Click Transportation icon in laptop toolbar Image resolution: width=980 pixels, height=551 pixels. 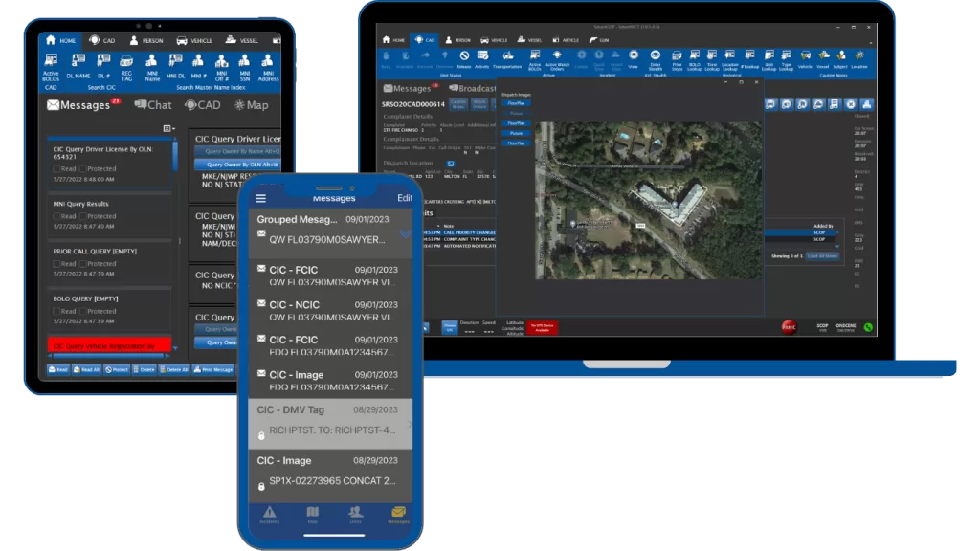509,59
